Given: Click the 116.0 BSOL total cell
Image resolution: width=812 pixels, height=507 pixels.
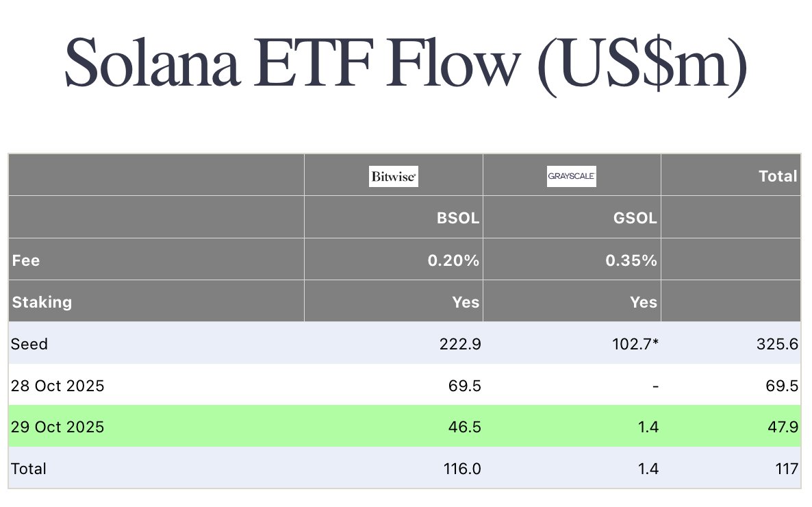Looking at the screenshot, I should pyautogui.click(x=462, y=469).
